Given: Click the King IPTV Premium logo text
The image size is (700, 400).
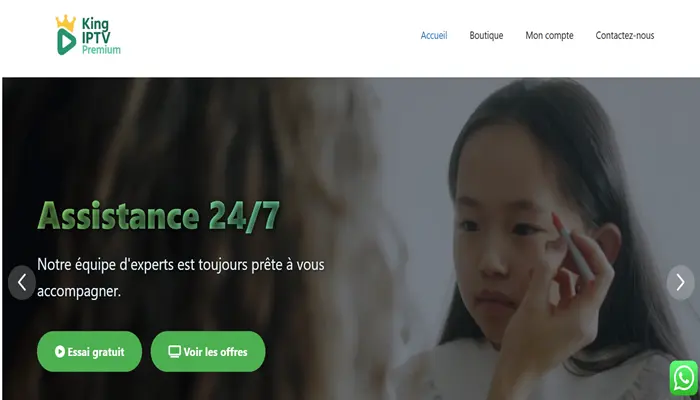Looking at the screenshot, I should click(x=101, y=37).
